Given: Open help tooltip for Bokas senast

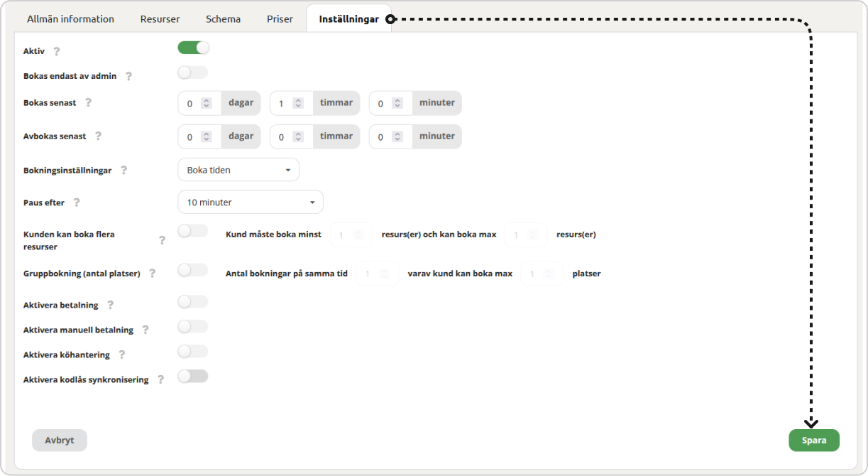Looking at the screenshot, I should (x=88, y=102).
